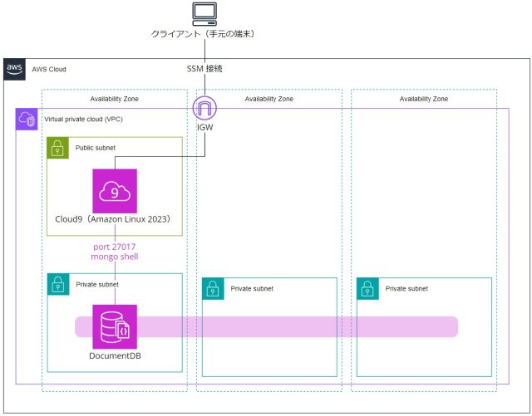Click the 'クライアント（手元の端末）' label
This screenshot has height=416, width=532.
pyautogui.click(x=203, y=34)
